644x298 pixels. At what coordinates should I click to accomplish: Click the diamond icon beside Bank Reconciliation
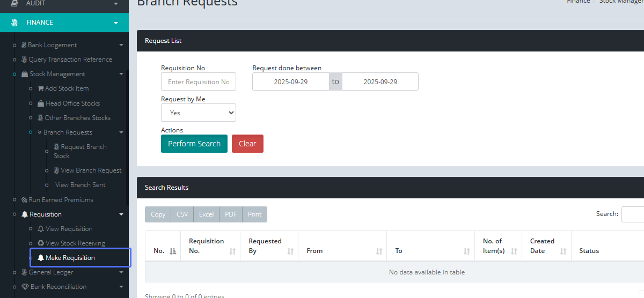pos(25,287)
